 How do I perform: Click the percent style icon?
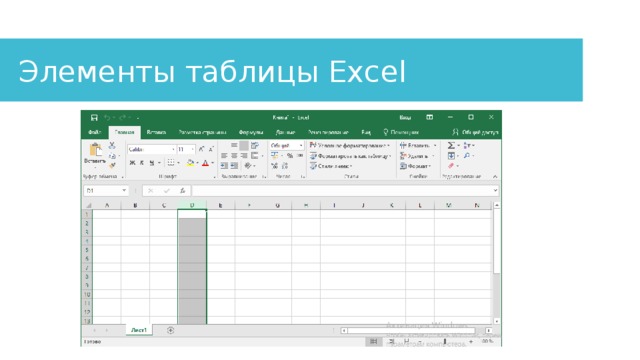(289, 156)
